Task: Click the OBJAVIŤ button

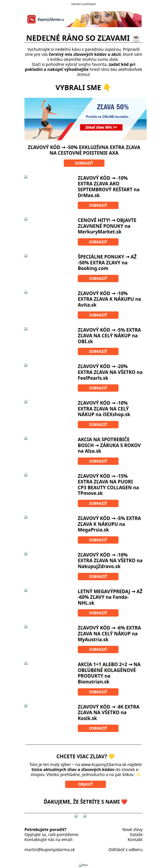Action: click(x=86, y=784)
